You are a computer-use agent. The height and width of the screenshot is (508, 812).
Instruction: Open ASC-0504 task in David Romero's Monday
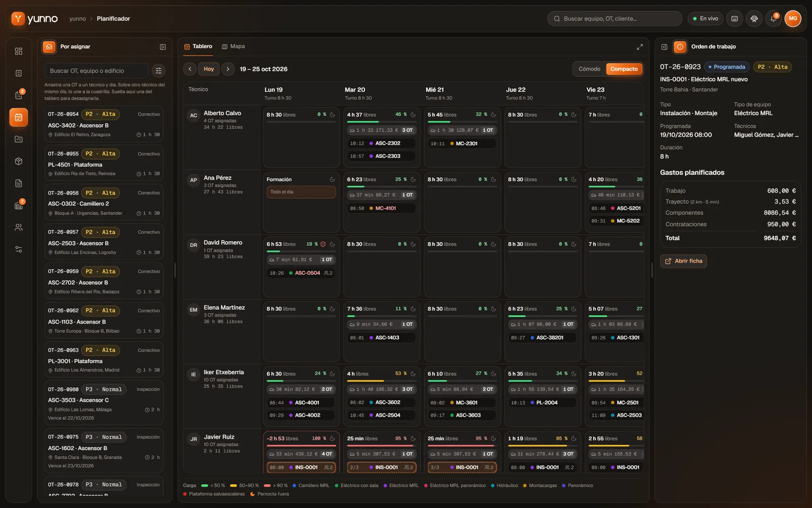[x=301, y=273]
